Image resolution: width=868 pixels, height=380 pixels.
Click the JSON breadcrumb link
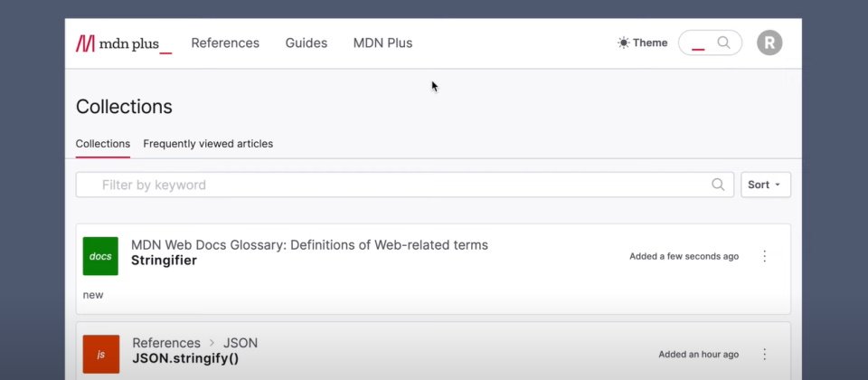tap(241, 343)
